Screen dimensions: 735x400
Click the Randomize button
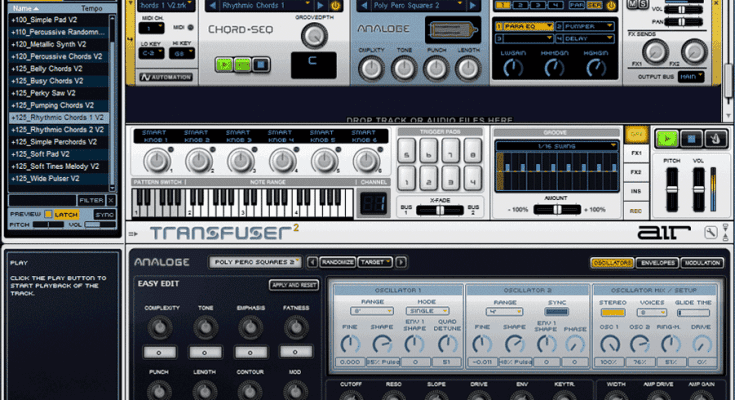(338, 262)
